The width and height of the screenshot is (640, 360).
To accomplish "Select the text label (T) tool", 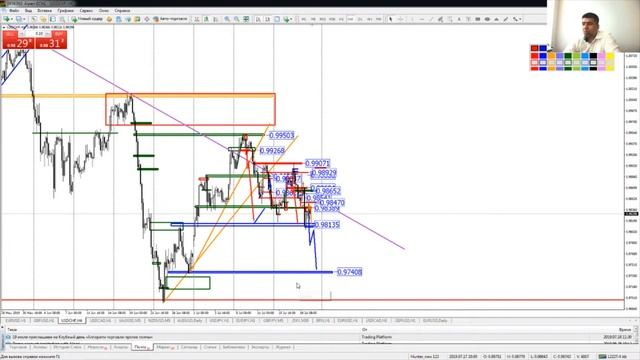I will click(x=468, y=19).
